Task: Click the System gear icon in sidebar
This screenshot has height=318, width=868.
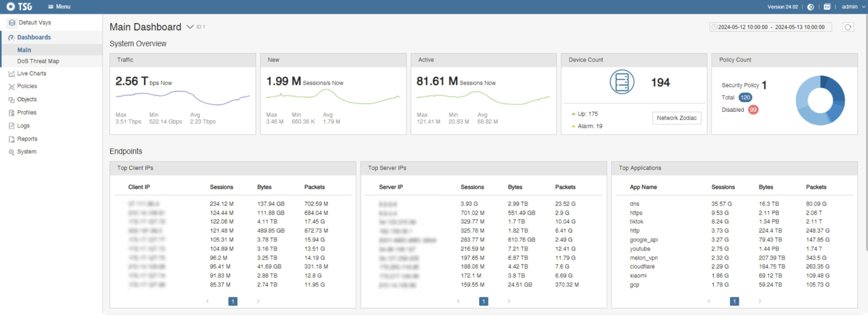Action: [x=11, y=152]
